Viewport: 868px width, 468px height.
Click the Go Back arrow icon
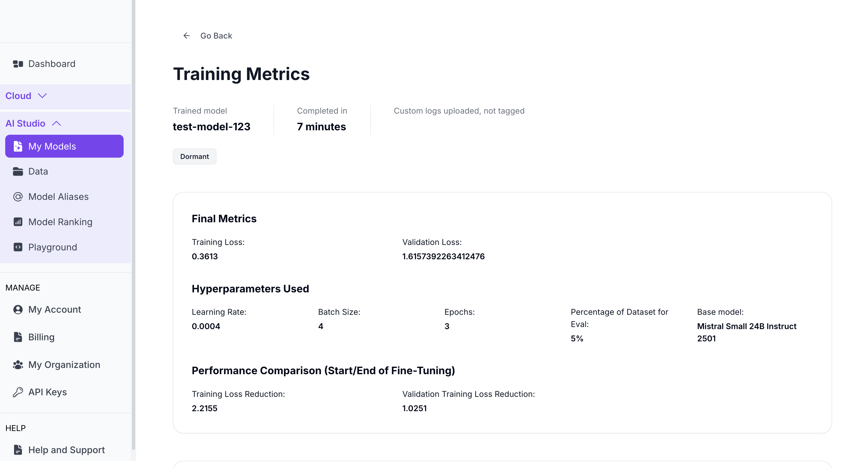coord(186,36)
